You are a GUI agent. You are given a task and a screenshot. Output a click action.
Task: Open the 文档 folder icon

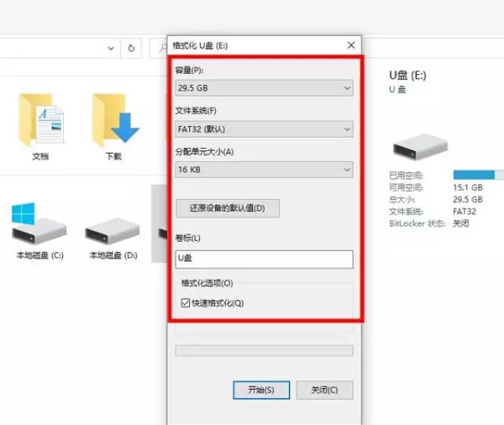click(41, 119)
